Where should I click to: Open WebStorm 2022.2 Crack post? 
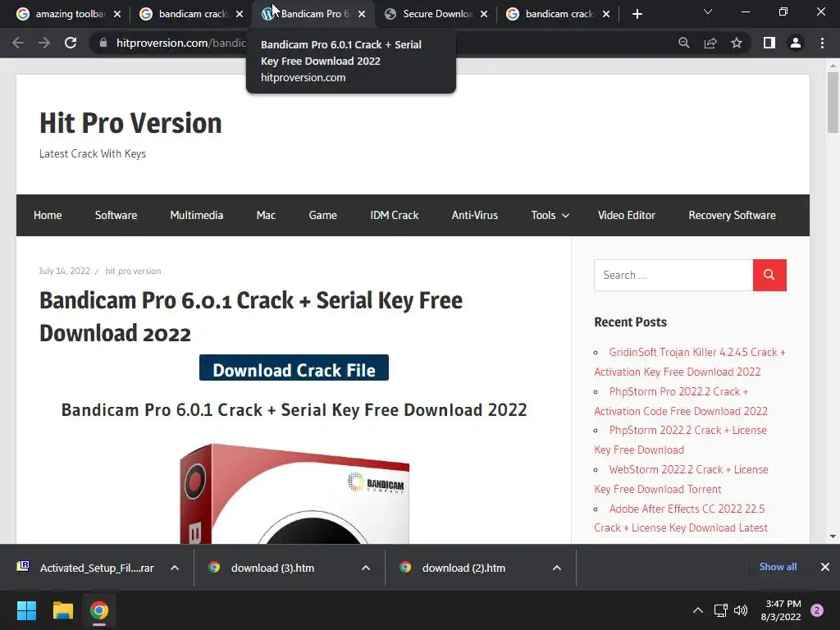coord(682,479)
